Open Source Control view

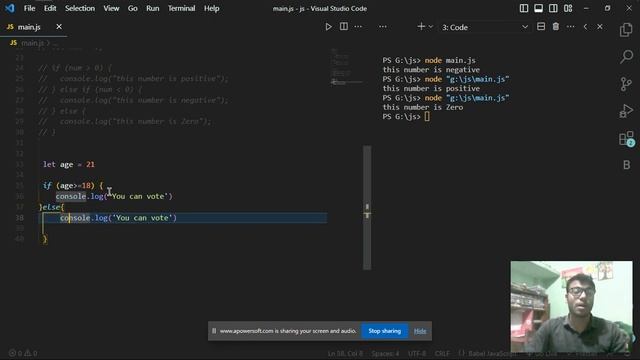click(626, 84)
